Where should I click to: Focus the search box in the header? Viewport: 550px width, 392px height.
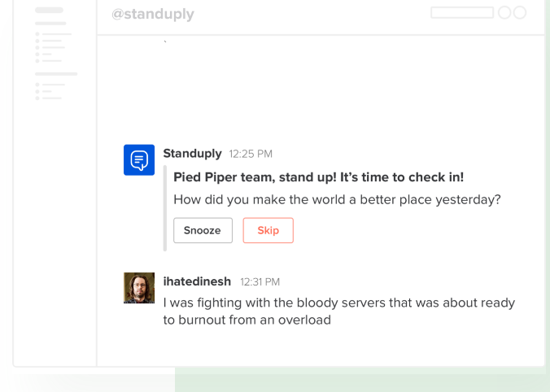[x=461, y=13]
